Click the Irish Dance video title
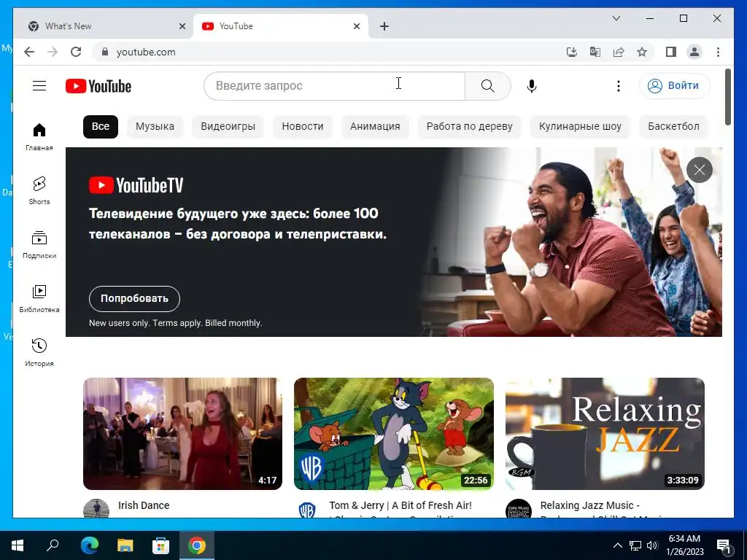The width and height of the screenshot is (747, 560). coord(144,505)
